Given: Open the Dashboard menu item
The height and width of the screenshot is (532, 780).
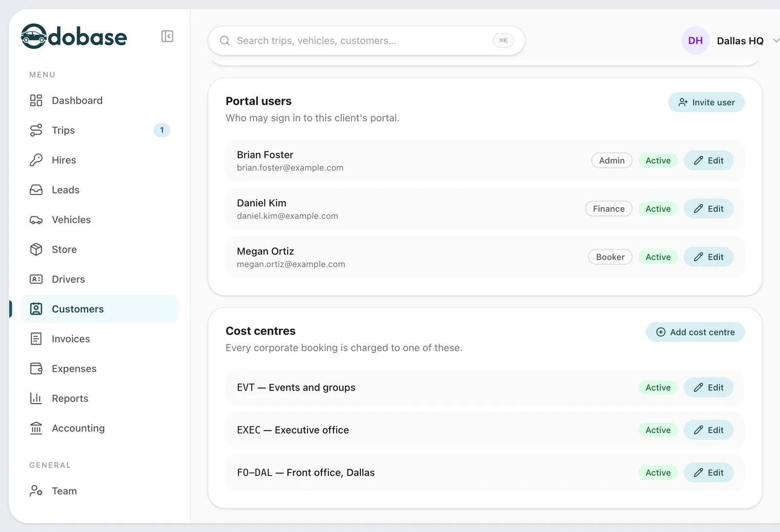Looking at the screenshot, I should pyautogui.click(x=100, y=100).
